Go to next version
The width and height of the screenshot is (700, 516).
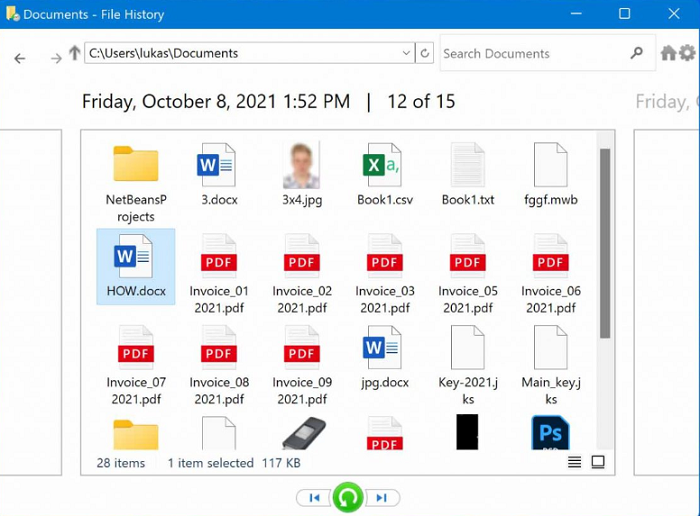(382, 498)
